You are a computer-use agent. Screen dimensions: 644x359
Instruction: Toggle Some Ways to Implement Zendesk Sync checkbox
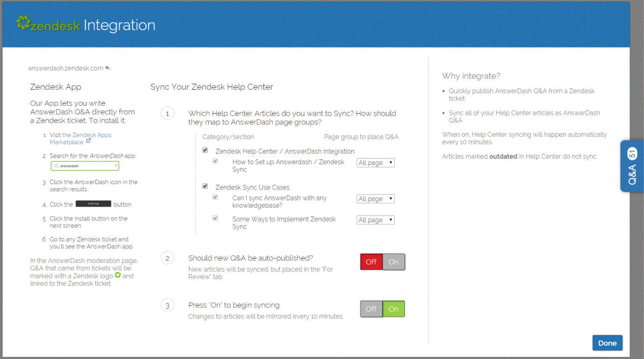click(215, 218)
